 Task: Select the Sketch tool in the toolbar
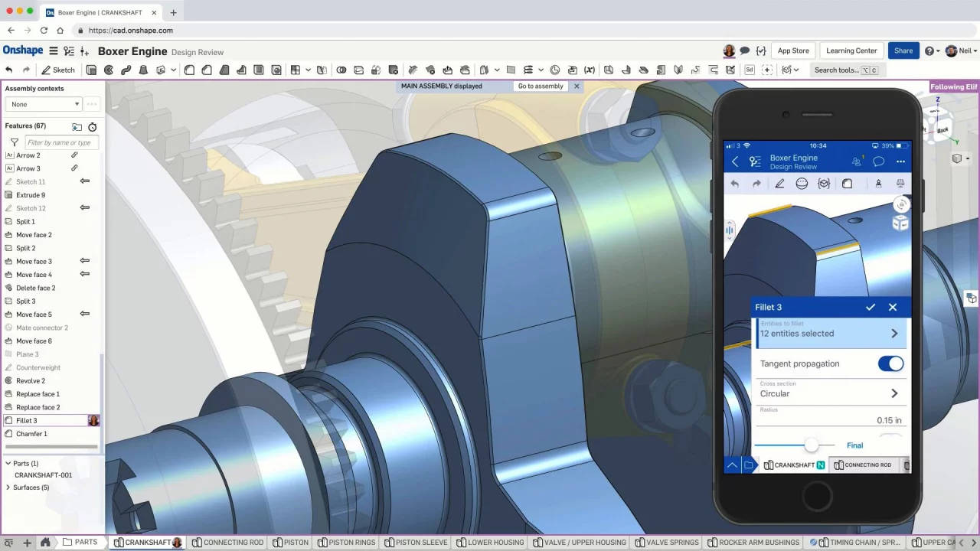[58, 70]
